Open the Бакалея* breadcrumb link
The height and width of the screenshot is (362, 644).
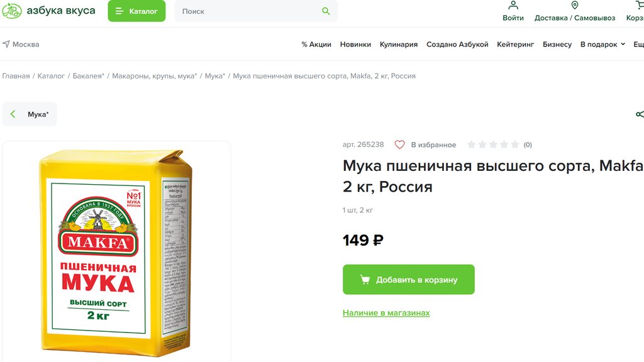(89, 76)
